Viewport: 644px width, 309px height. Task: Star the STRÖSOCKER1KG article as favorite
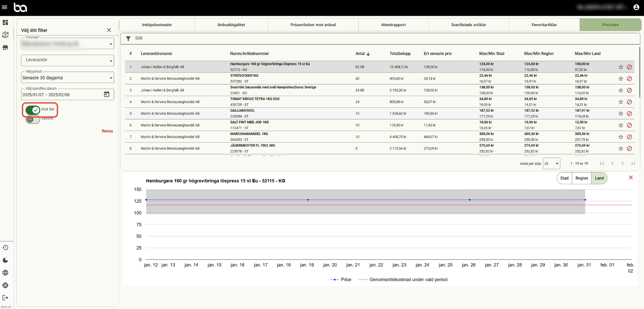[620, 79]
